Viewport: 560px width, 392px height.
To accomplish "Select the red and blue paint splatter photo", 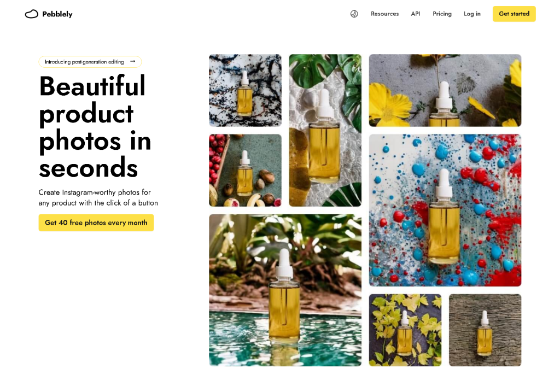I will pyautogui.click(x=445, y=210).
